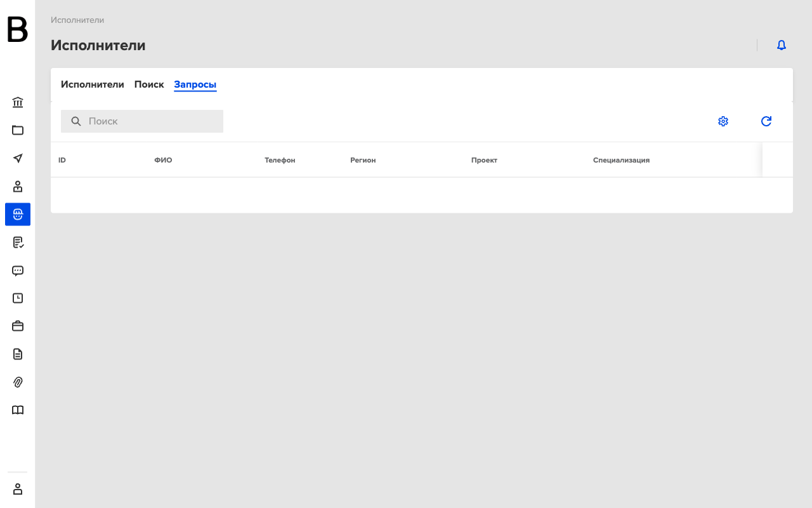Click the Телефон column header

(280, 160)
